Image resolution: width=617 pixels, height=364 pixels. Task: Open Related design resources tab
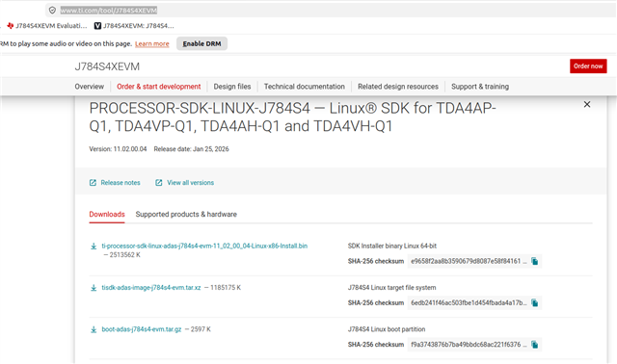[398, 87]
